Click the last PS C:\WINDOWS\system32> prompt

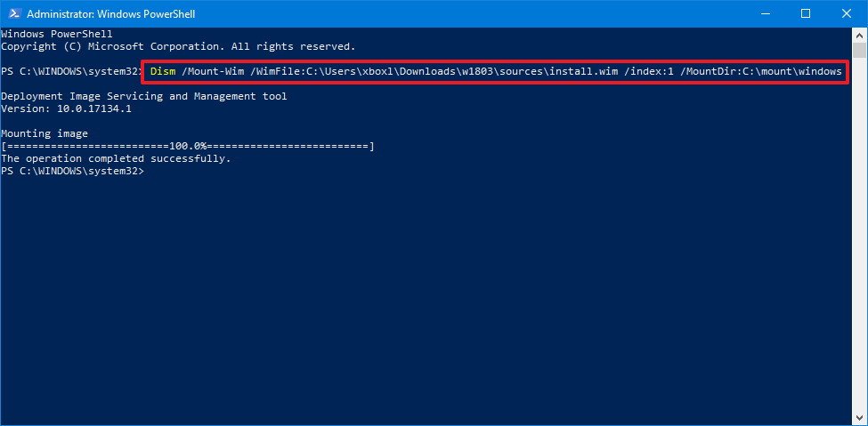(71, 171)
